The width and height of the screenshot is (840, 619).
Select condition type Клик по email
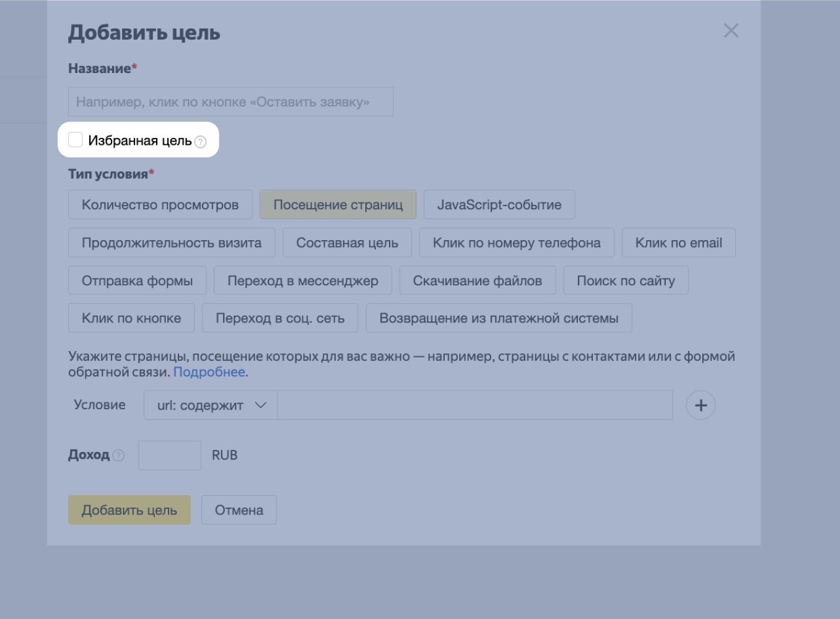point(678,243)
